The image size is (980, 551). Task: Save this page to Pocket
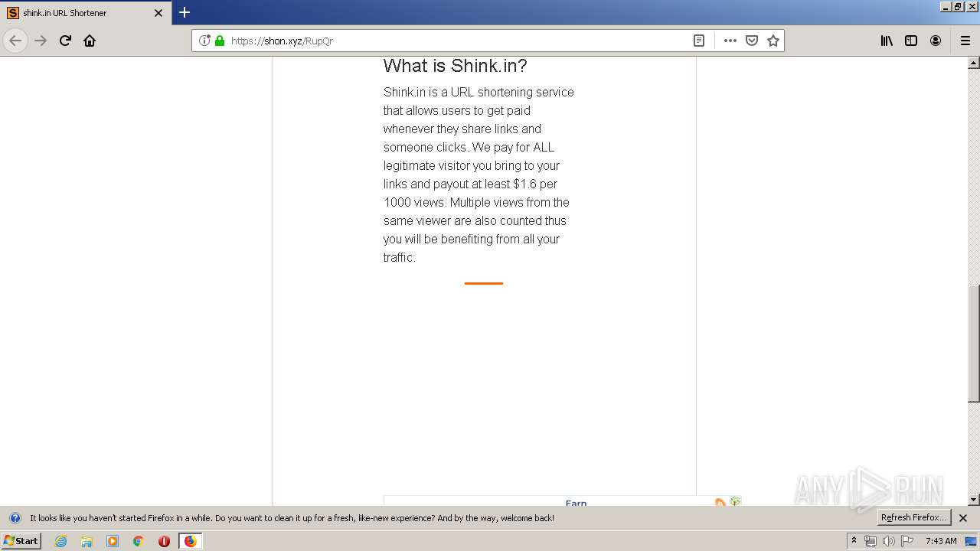tap(752, 41)
